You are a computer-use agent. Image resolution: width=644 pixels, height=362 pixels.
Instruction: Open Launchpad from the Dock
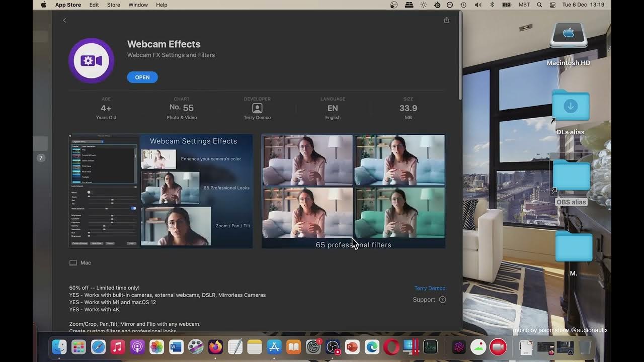coord(78,347)
